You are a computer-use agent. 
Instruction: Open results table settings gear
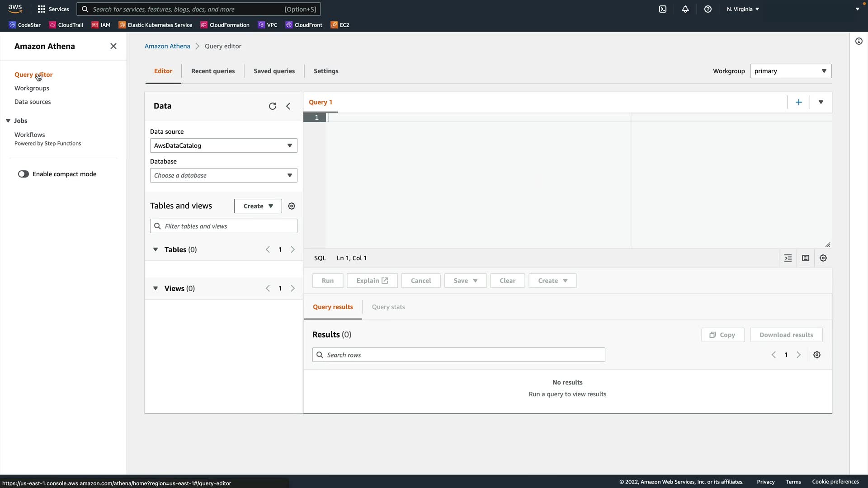click(817, 355)
